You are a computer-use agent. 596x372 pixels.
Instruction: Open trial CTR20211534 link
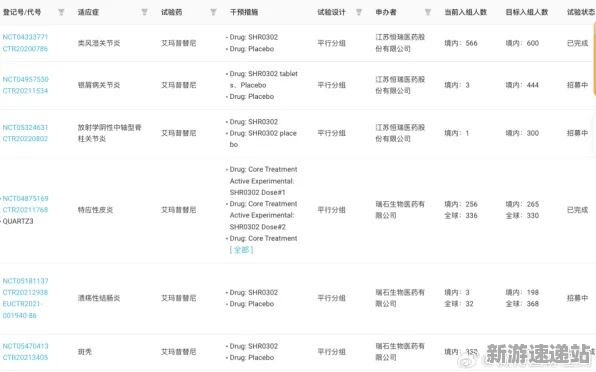pos(25,91)
